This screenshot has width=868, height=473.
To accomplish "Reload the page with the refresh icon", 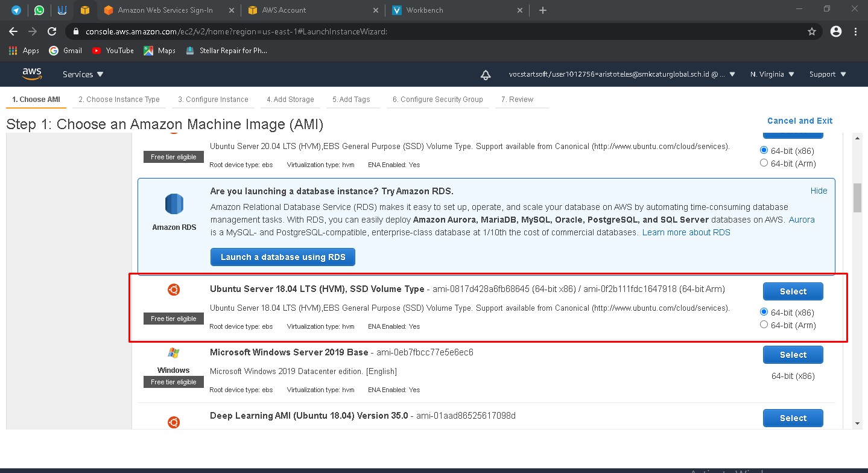I will coord(52,31).
